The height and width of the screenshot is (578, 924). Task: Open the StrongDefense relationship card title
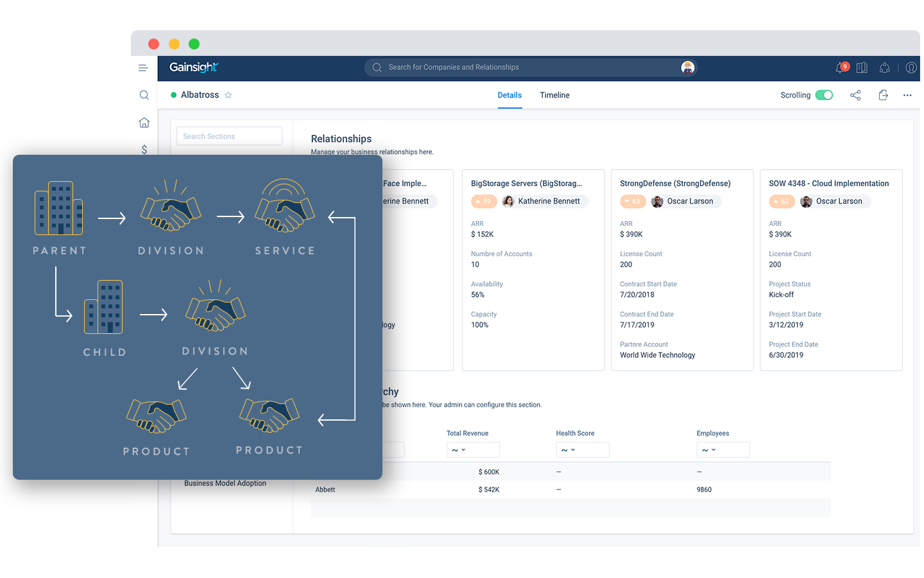(675, 184)
